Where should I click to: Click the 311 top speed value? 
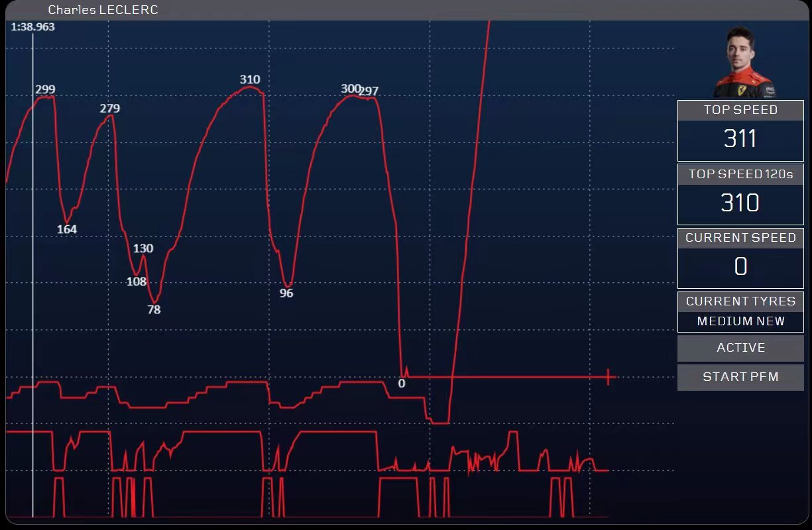coord(740,138)
